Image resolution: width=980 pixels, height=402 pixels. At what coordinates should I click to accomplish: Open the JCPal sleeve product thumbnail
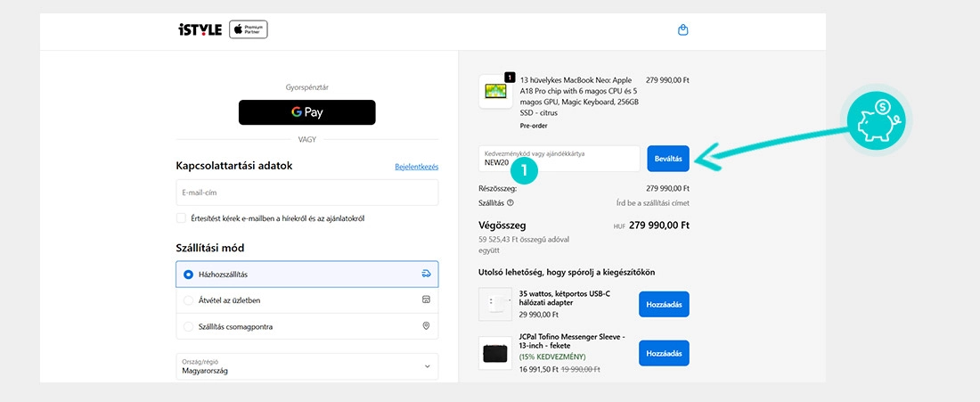coord(495,353)
